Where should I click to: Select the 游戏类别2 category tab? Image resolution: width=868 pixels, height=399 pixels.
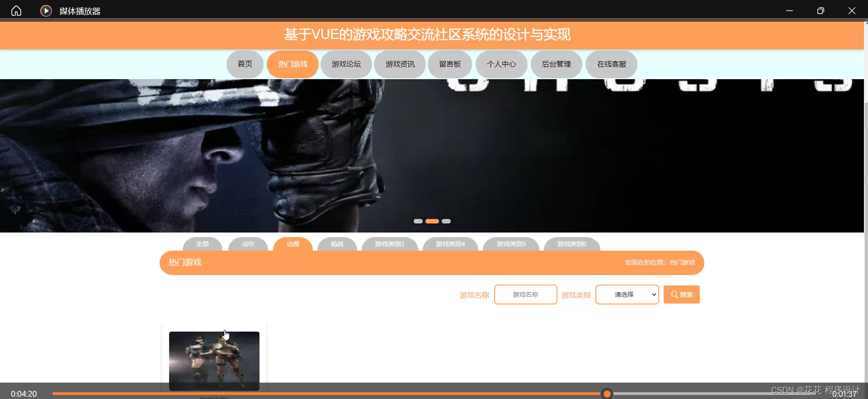(390, 244)
